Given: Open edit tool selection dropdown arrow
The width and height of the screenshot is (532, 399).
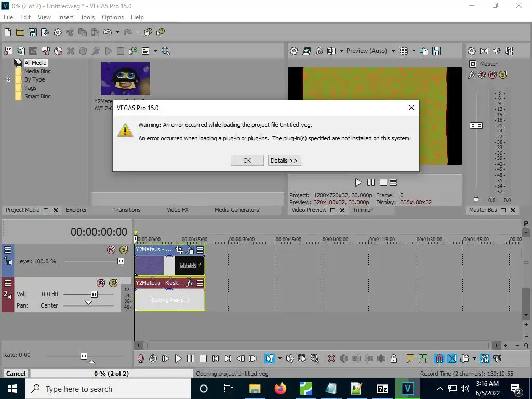Looking at the screenshot, I should 280,358.
